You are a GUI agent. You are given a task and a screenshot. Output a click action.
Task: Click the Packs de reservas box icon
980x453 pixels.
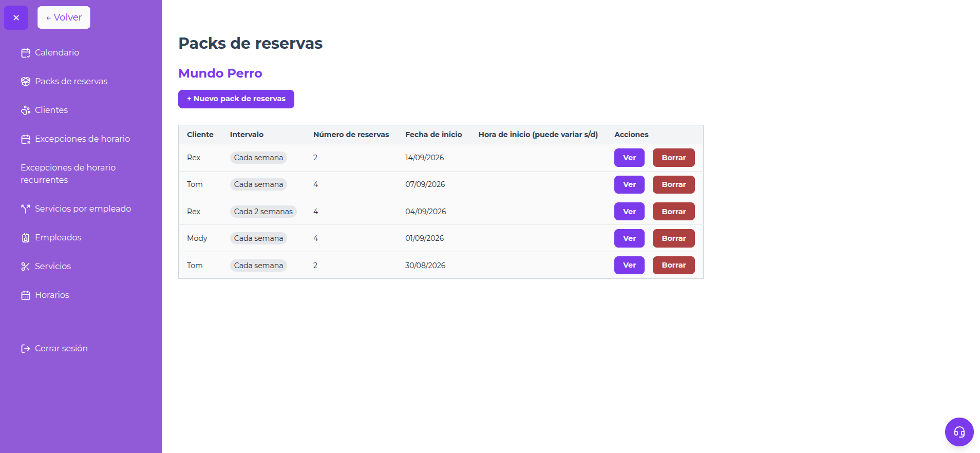[26, 82]
